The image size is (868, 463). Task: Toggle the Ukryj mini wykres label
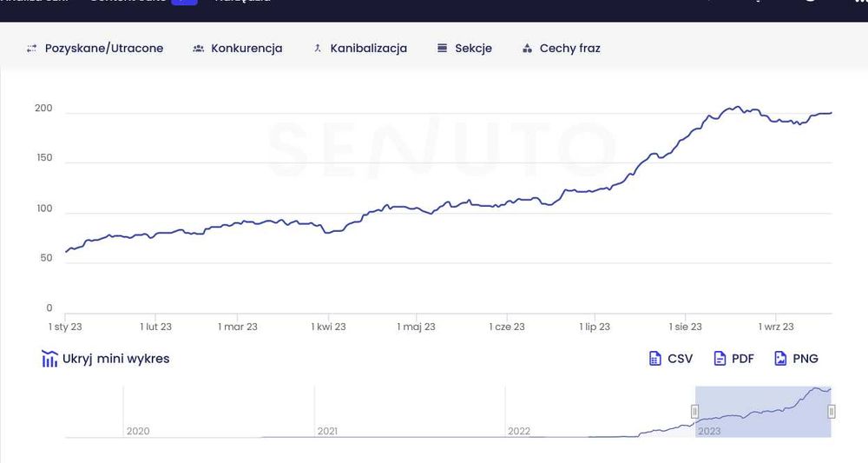[x=115, y=359]
